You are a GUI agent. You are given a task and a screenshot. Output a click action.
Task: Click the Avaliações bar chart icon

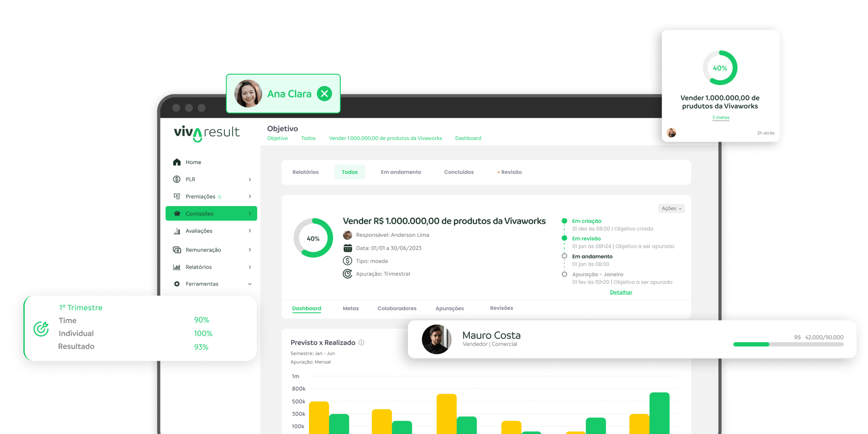[x=177, y=231]
